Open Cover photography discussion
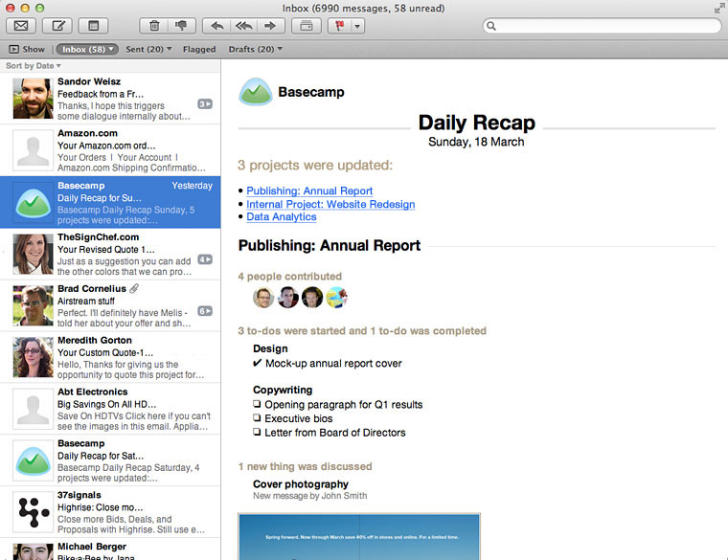The width and height of the screenshot is (728, 560). [301, 484]
